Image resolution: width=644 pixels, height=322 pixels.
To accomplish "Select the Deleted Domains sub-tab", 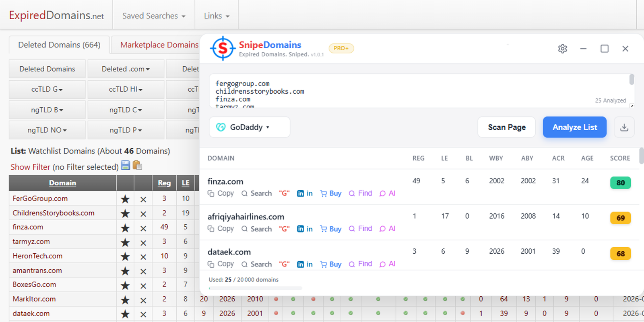I will [x=47, y=69].
